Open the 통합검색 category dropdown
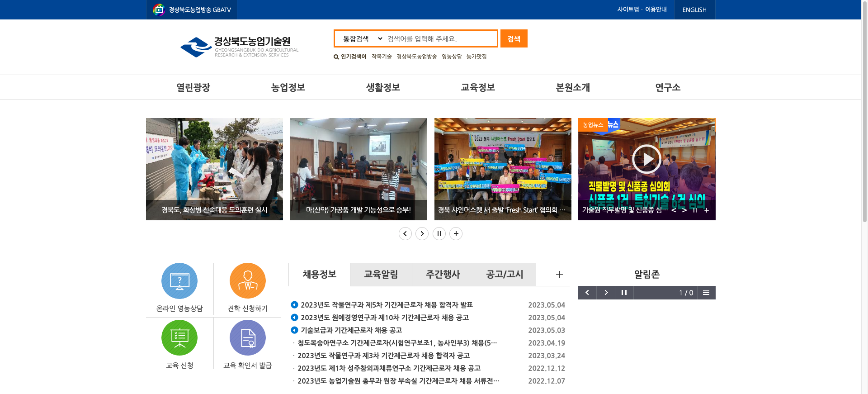The height and width of the screenshot is (394, 868). pos(362,39)
